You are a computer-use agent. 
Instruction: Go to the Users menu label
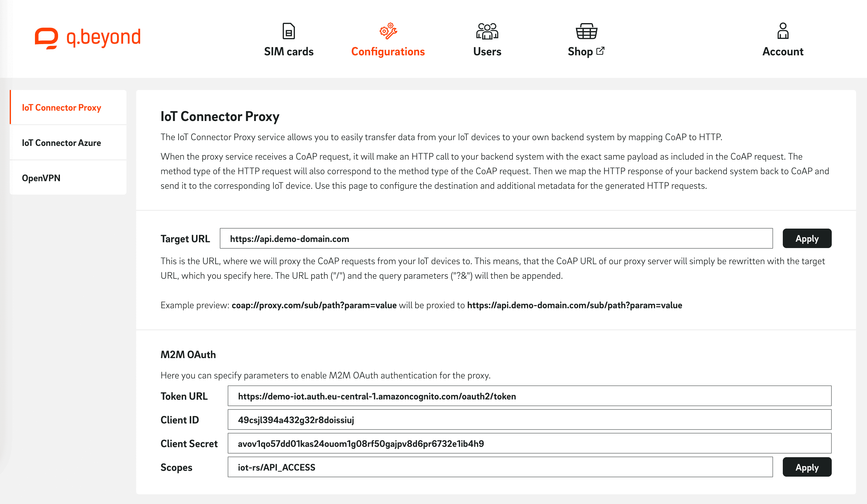(x=487, y=52)
